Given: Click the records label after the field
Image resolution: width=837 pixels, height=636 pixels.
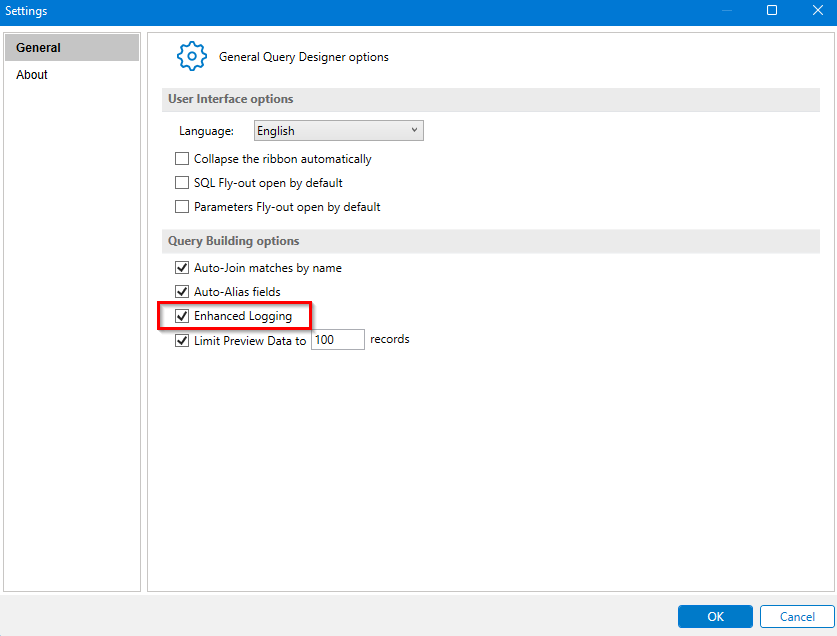Looking at the screenshot, I should 390,340.
